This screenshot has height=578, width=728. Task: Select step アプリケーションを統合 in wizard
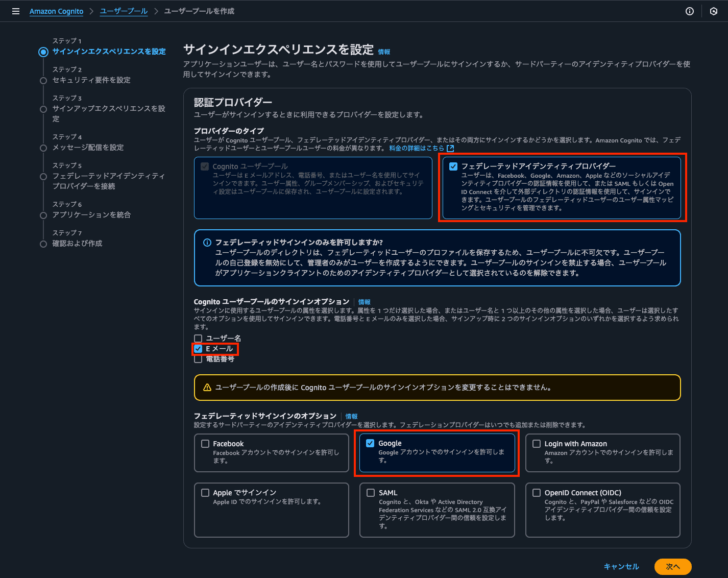coord(91,215)
